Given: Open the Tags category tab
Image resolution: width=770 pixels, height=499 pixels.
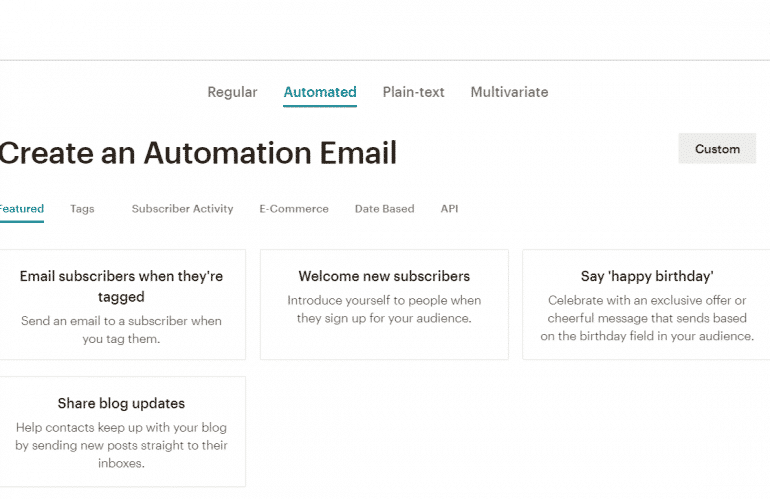Looking at the screenshot, I should pyautogui.click(x=82, y=209).
